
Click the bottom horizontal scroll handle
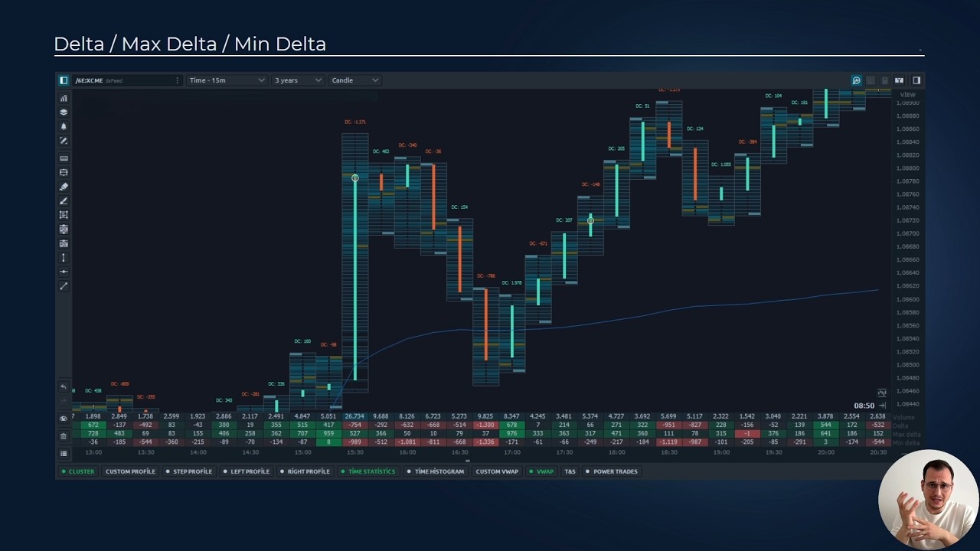(x=468, y=461)
